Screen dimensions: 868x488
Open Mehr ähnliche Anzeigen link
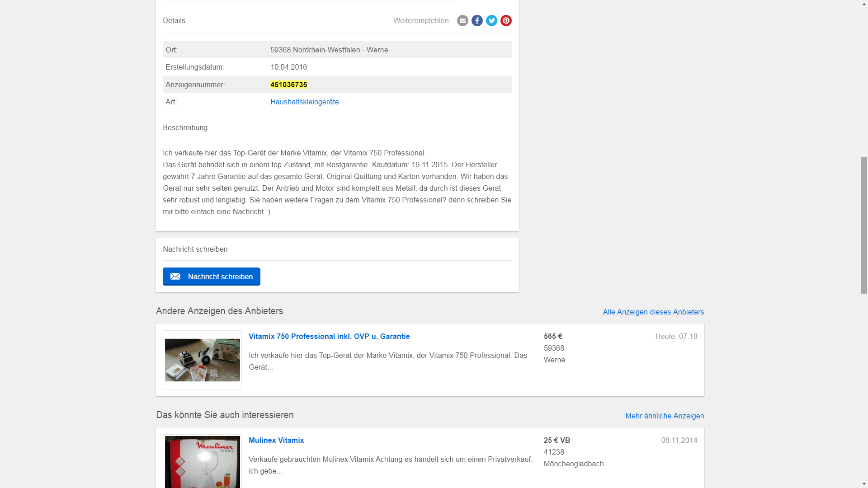[665, 416]
